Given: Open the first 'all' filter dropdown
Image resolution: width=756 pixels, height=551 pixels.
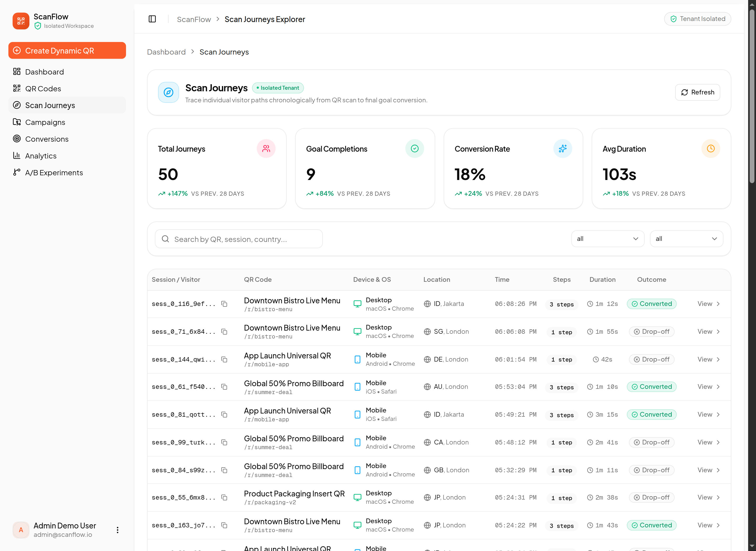Looking at the screenshot, I should (x=607, y=239).
